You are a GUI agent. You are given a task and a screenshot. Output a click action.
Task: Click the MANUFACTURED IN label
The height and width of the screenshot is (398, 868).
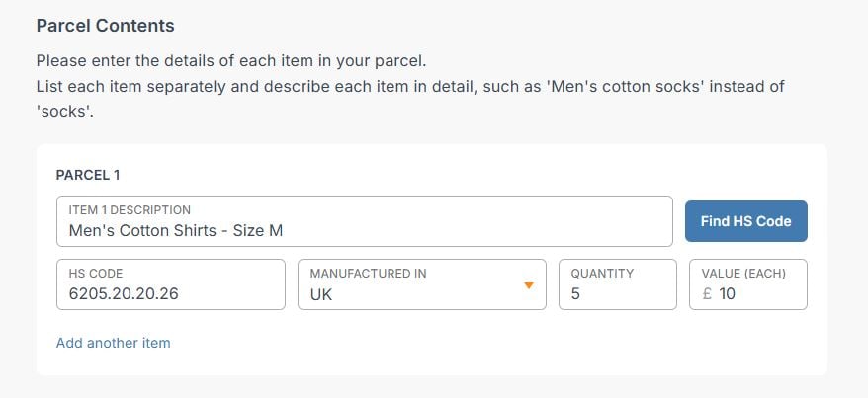tap(368, 273)
